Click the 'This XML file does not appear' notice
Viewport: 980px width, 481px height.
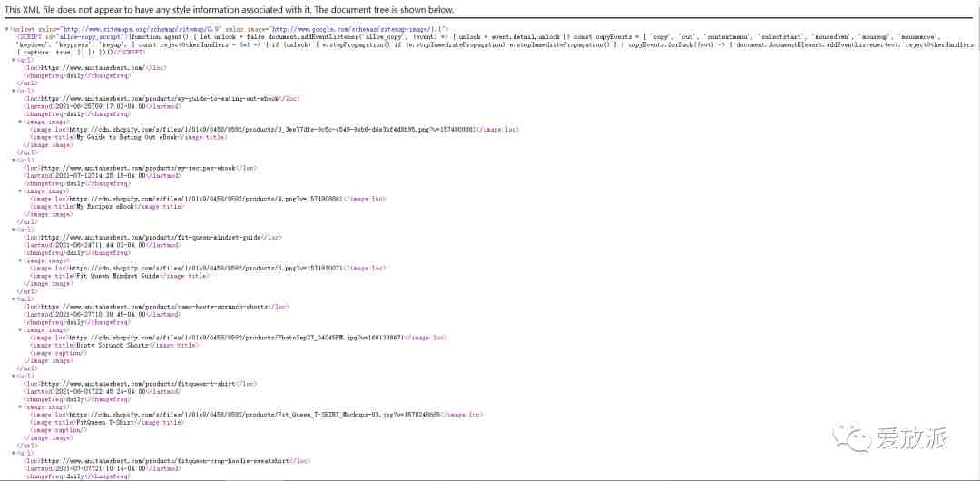[230, 11]
